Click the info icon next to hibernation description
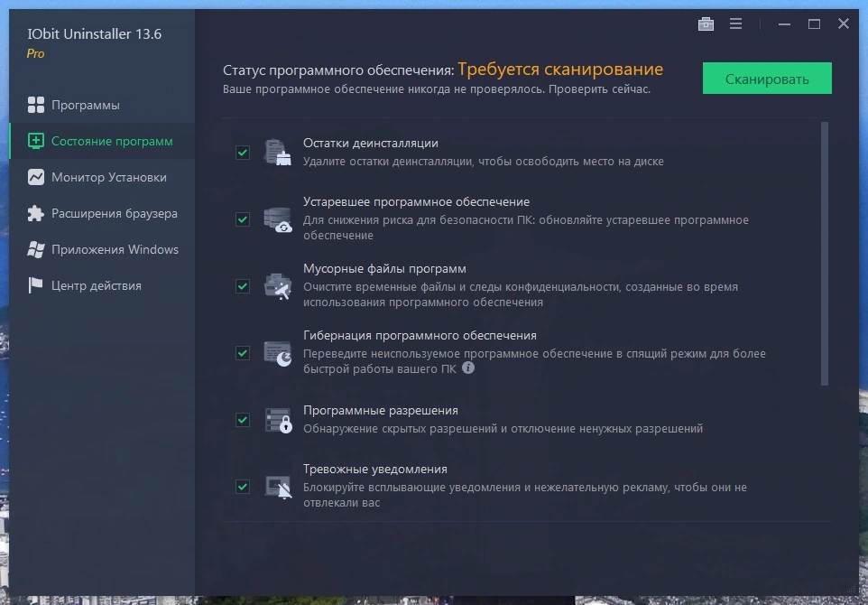 [468, 368]
